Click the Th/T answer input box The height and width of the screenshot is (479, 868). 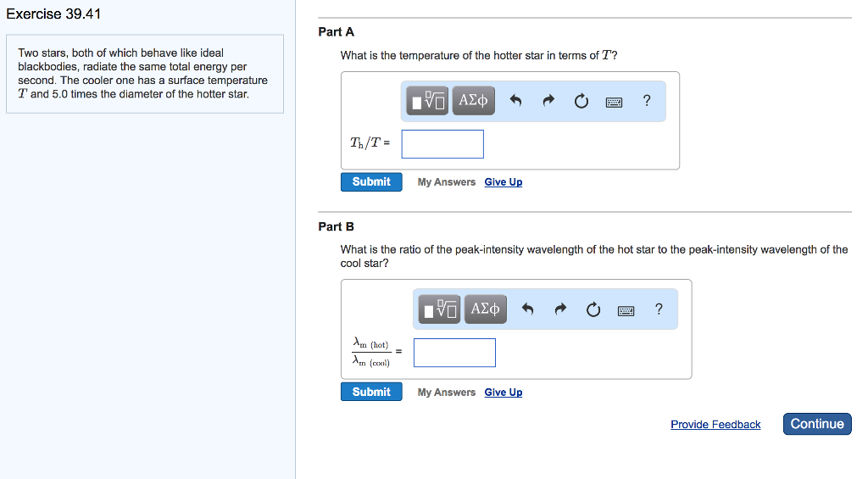(442, 144)
